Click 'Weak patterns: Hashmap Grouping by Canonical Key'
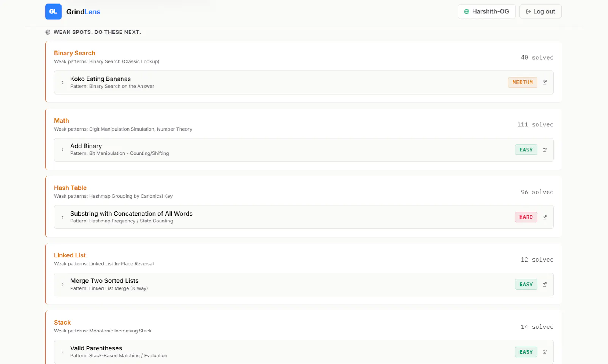Viewport: 608px width, 364px height. (113, 196)
